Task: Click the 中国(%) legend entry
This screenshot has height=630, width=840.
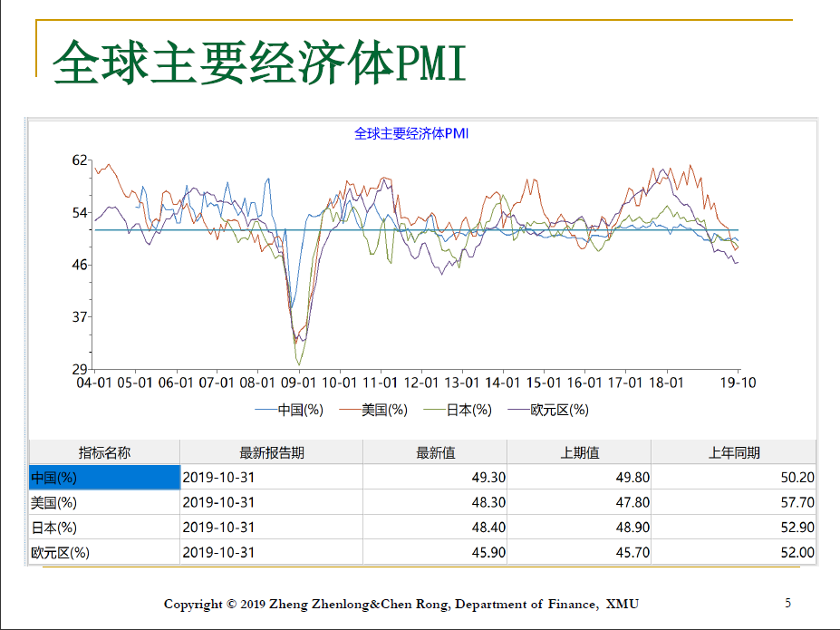Action: (290, 410)
